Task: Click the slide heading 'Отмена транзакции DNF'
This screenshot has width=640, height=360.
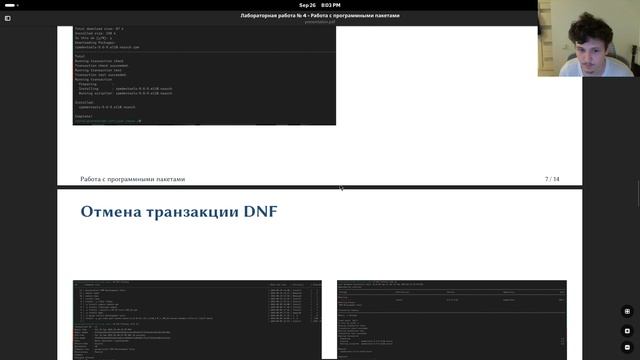Action: click(x=179, y=211)
